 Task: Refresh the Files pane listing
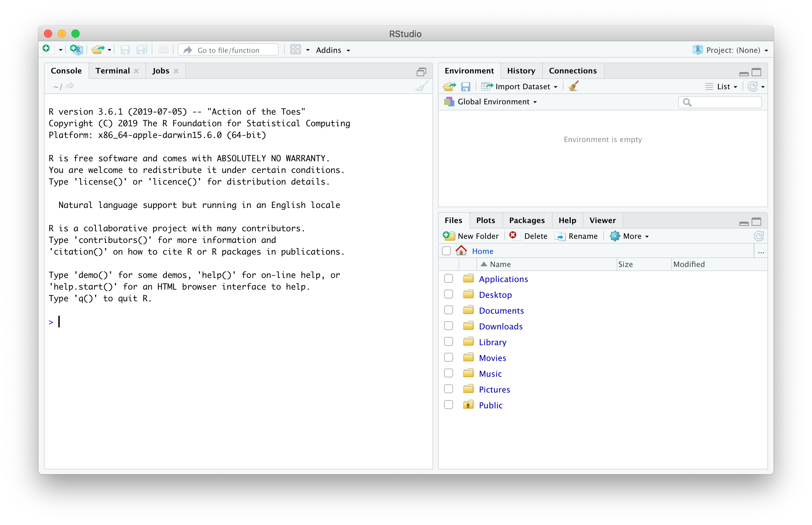(758, 236)
